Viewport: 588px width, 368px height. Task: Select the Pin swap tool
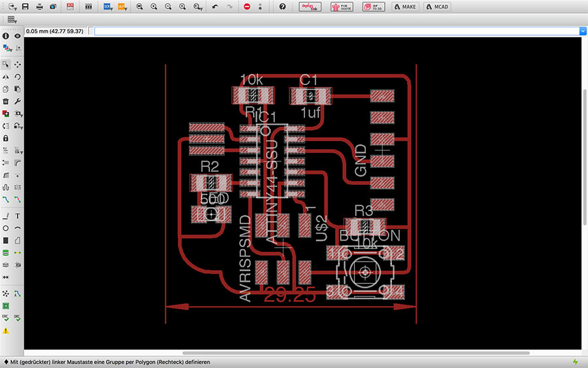pyautogui.click(x=6, y=126)
